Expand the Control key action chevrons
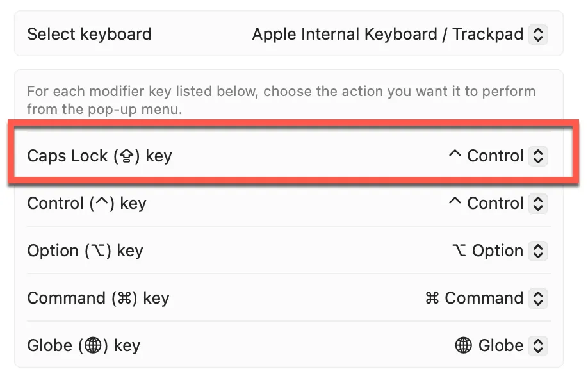The height and width of the screenshot is (378, 588). pos(538,204)
